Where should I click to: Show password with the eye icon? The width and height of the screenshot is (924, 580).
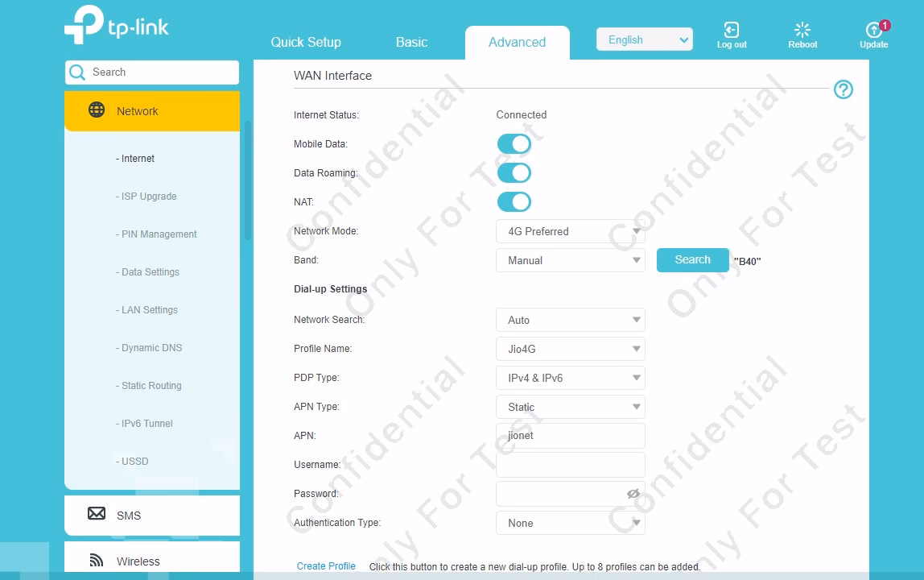point(633,493)
